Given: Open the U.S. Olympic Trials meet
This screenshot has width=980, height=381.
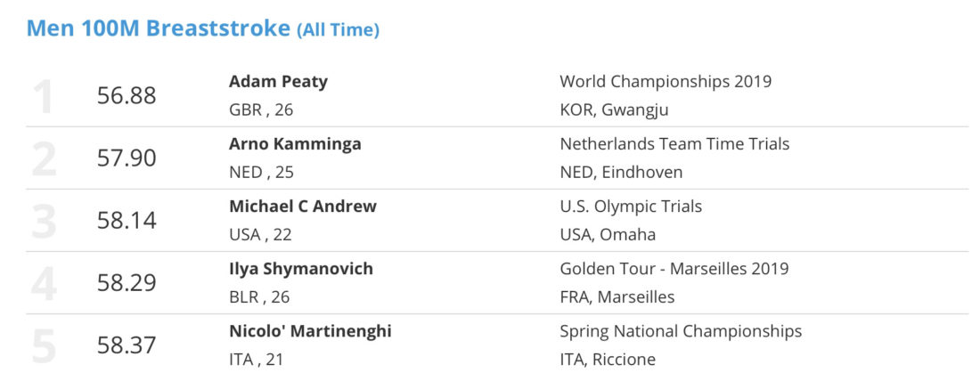Looking at the screenshot, I should (x=631, y=207).
